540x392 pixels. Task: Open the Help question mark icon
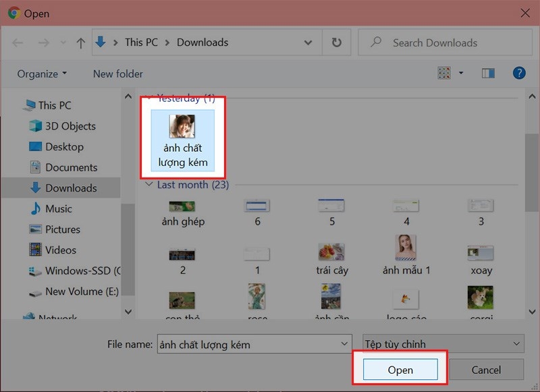click(x=519, y=73)
